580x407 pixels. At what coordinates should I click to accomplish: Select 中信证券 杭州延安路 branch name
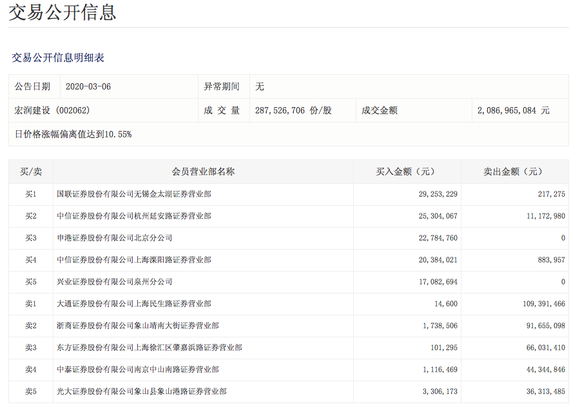click(134, 216)
